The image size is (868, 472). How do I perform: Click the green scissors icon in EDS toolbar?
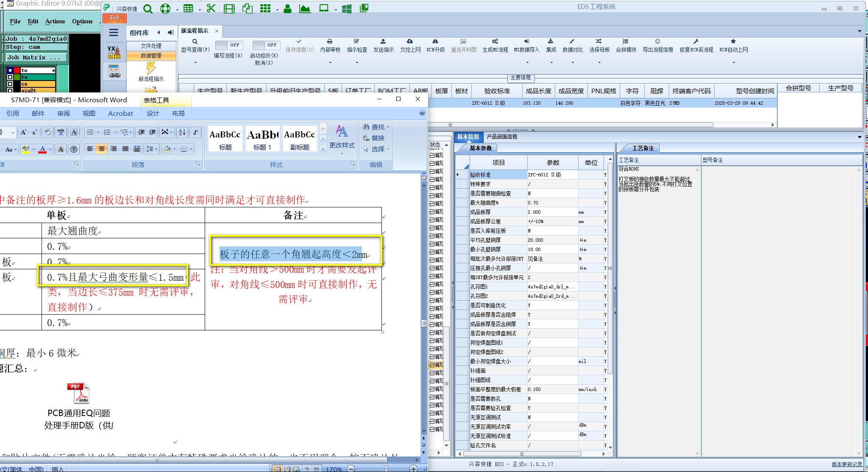click(211, 8)
